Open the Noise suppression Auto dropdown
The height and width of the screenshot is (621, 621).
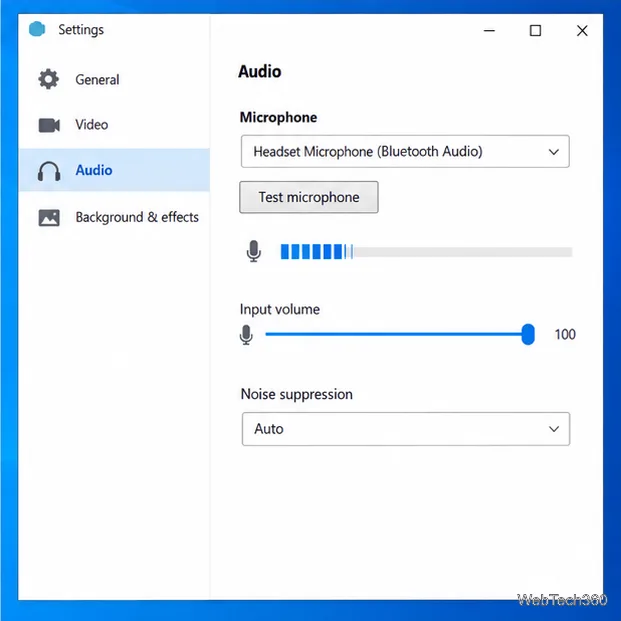pos(406,429)
